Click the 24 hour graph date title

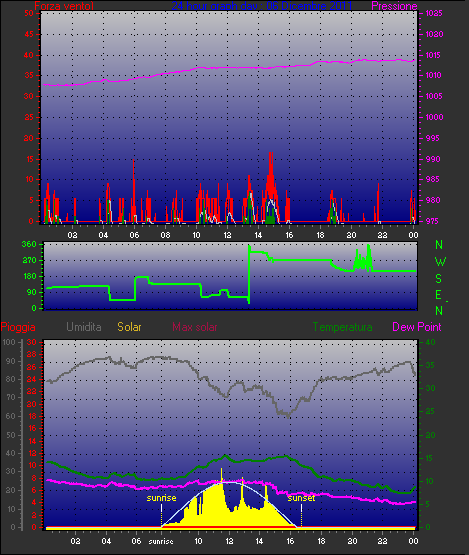pos(262,6)
